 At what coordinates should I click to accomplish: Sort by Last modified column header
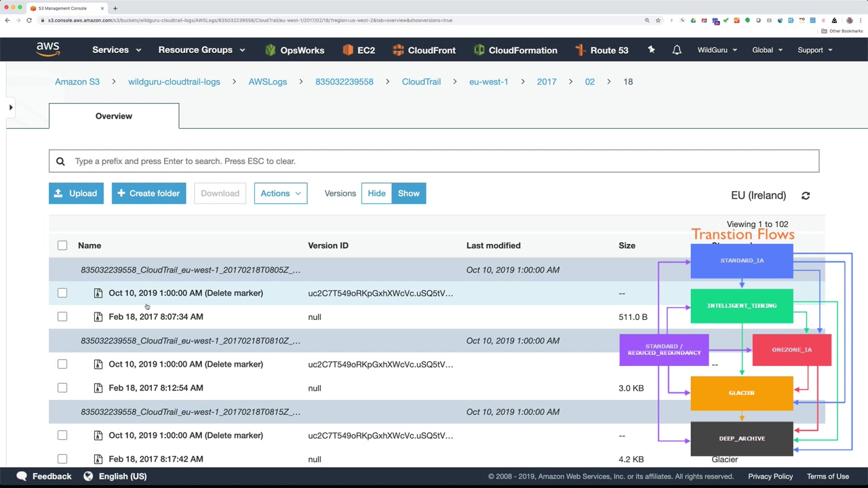(494, 245)
